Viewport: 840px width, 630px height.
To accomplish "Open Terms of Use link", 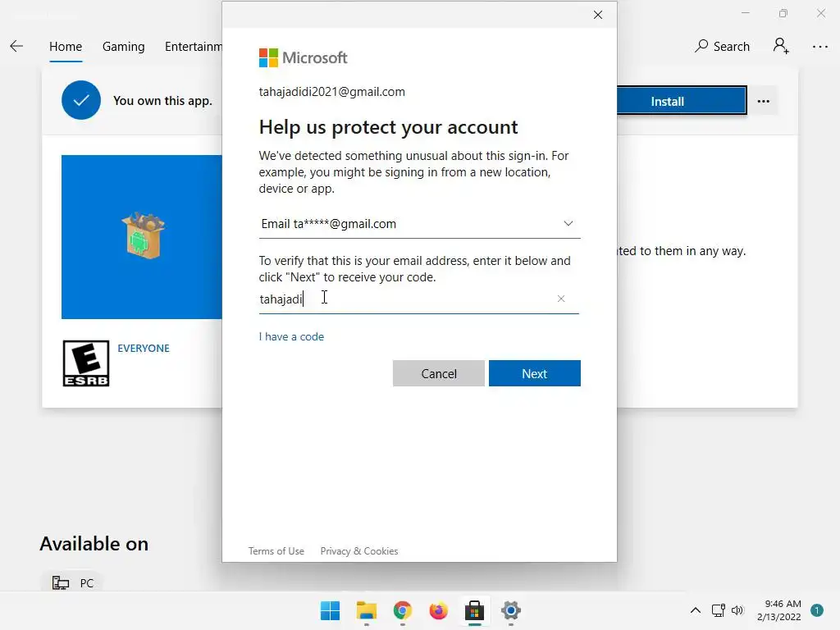I will pos(276,550).
